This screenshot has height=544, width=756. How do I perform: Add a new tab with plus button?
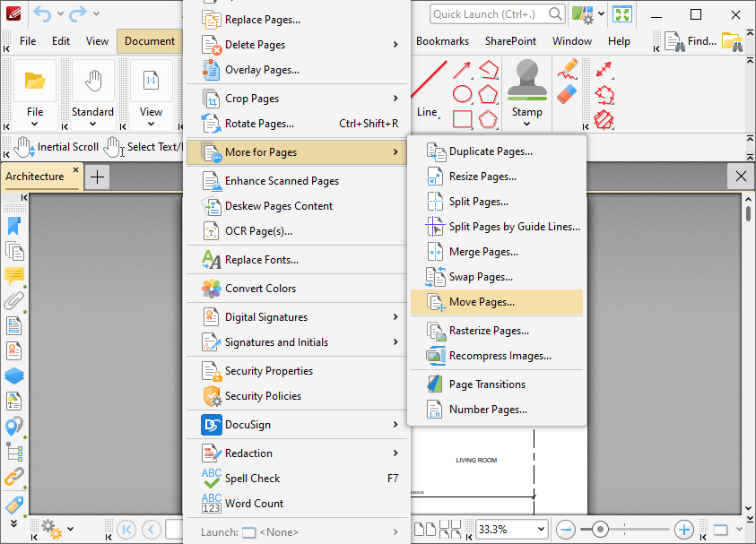coord(97,177)
